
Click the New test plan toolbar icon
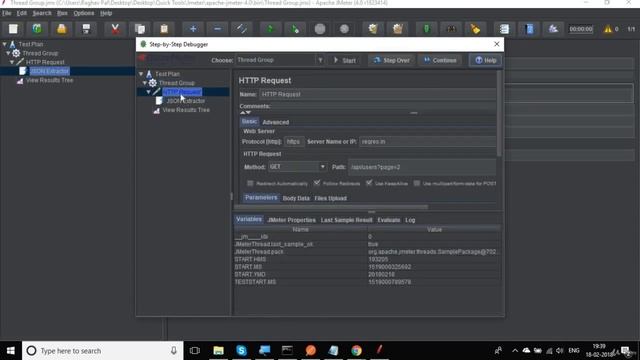coord(13,29)
